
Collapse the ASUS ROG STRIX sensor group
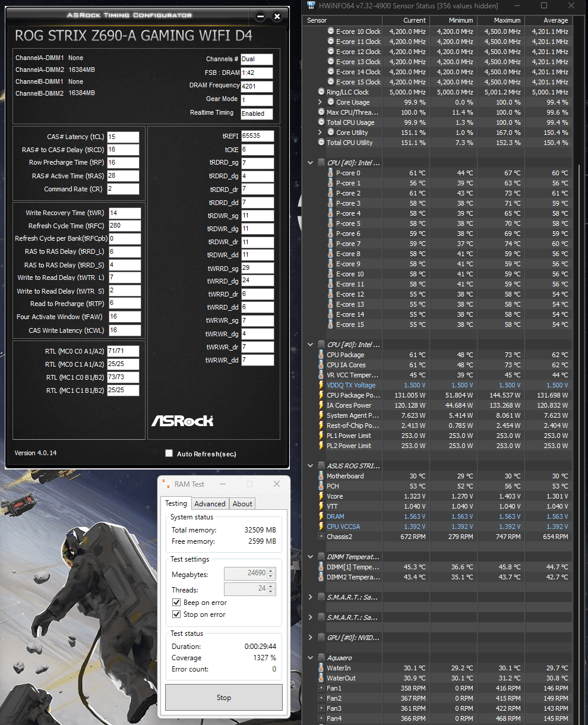point(311,466)
